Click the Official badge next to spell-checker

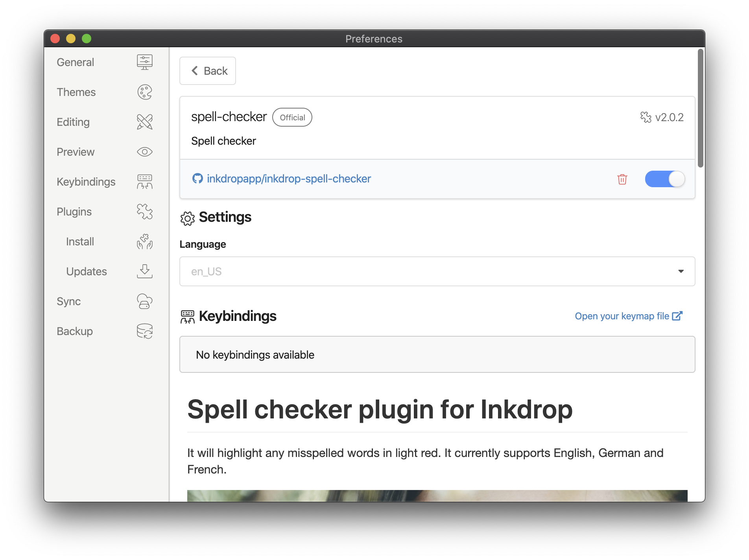[292, 117]
